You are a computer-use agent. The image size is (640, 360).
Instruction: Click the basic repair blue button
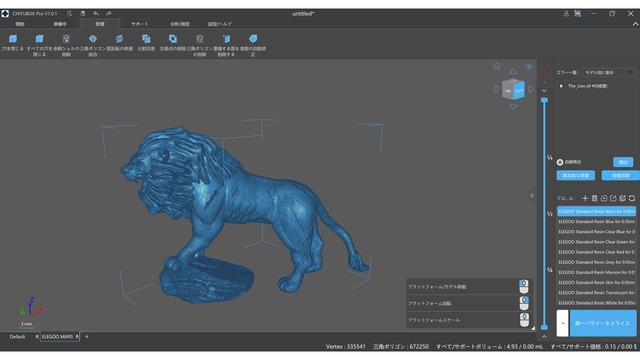coord(576,176)
